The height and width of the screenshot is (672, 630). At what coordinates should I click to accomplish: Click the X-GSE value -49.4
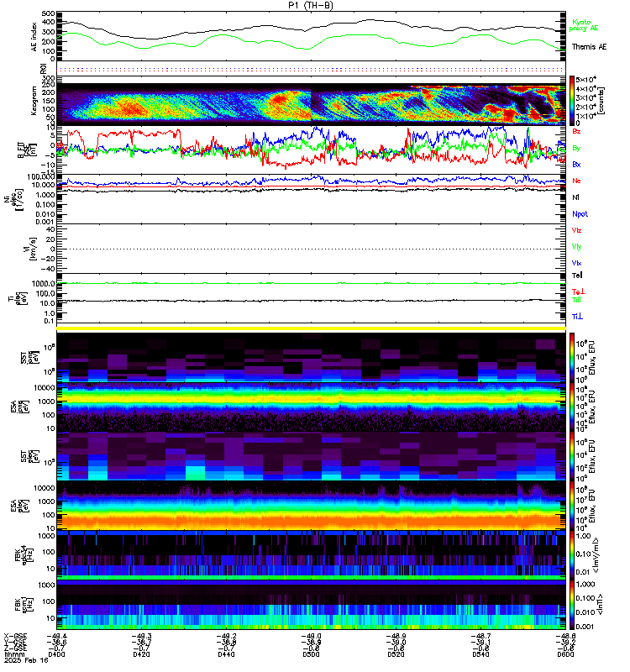tap(56, 636)
